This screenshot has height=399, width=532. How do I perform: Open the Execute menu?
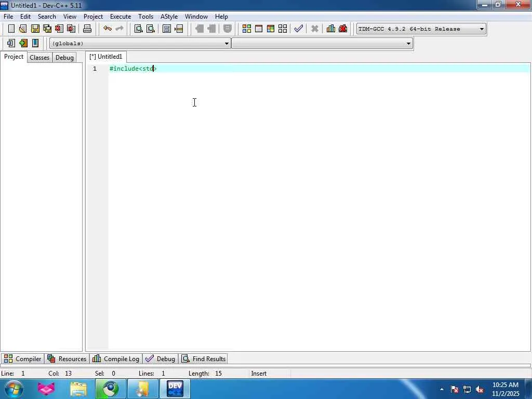click(121, 17)
